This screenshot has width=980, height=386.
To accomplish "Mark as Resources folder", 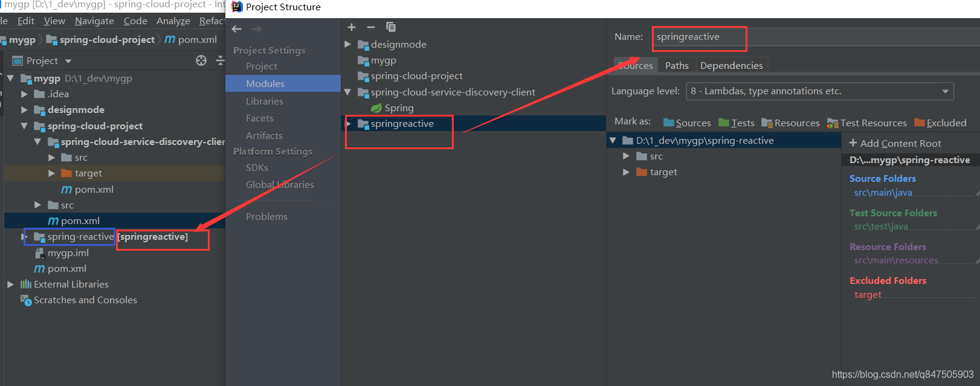I will (x=791, y=123).
